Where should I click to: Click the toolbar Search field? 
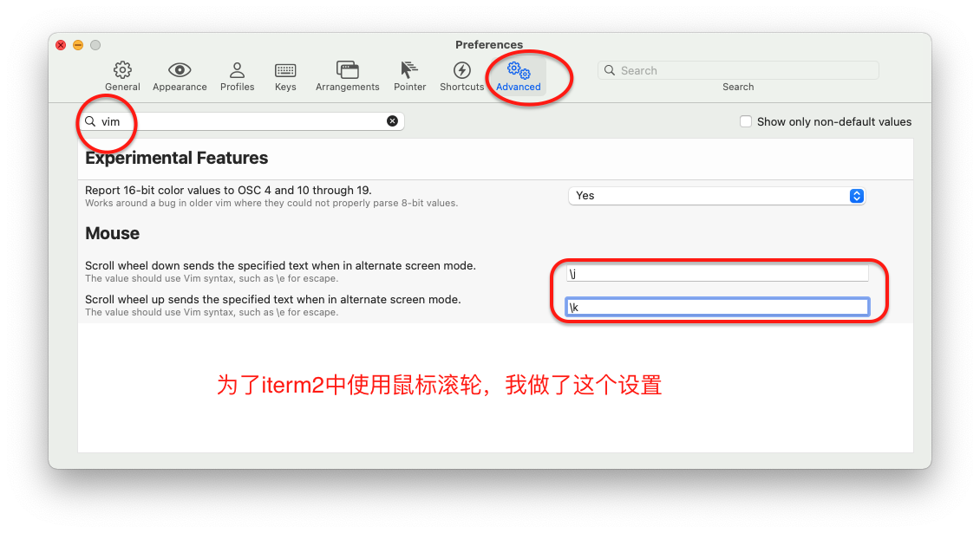pos(738,70)
